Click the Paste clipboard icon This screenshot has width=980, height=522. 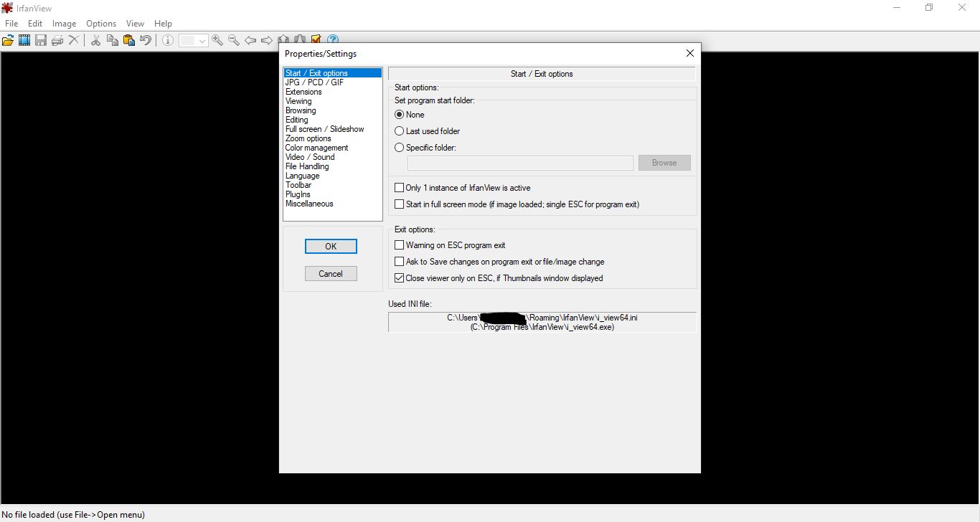pos(129,41)
